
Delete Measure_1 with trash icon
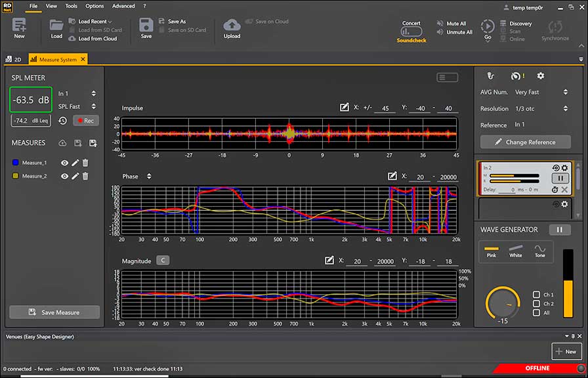[85, 163]
